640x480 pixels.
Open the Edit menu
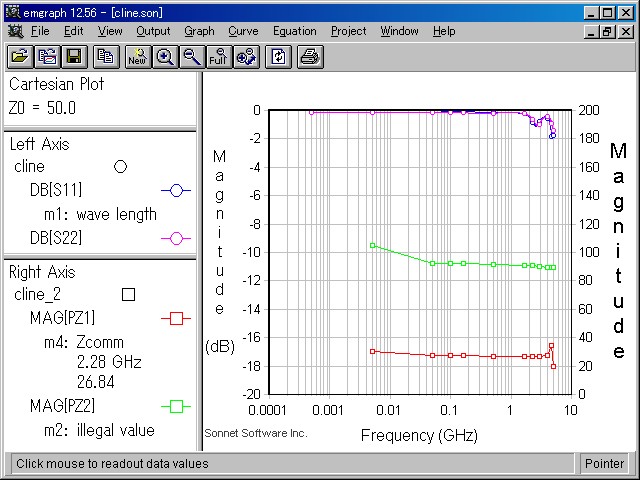click(73, 31)
